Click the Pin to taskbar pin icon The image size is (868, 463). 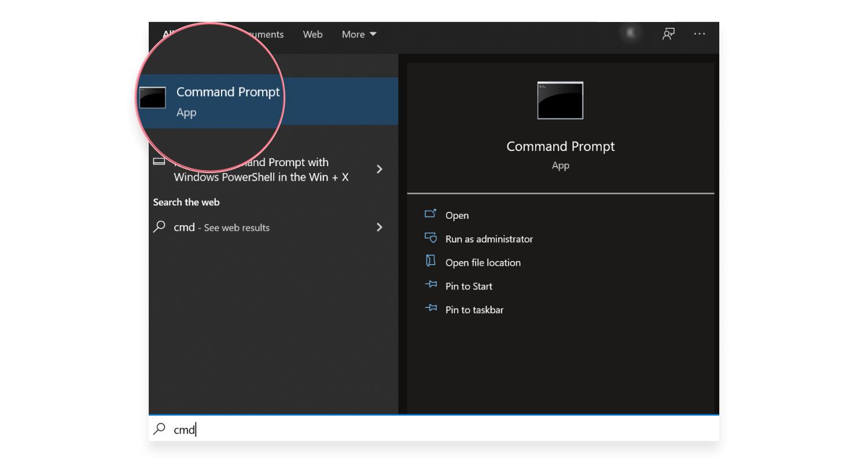(x=431, y=308)
